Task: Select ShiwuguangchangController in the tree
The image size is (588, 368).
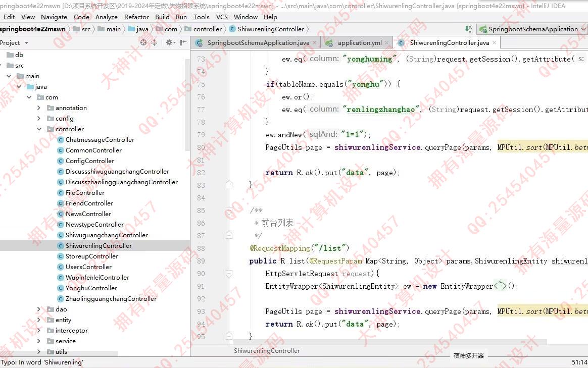Action: tap(107, 235)
